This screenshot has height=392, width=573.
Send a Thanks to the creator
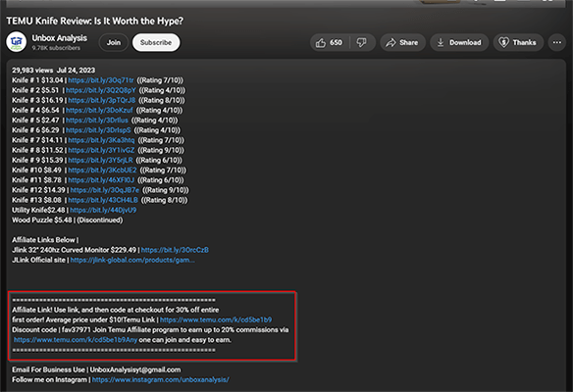(518, 43)
